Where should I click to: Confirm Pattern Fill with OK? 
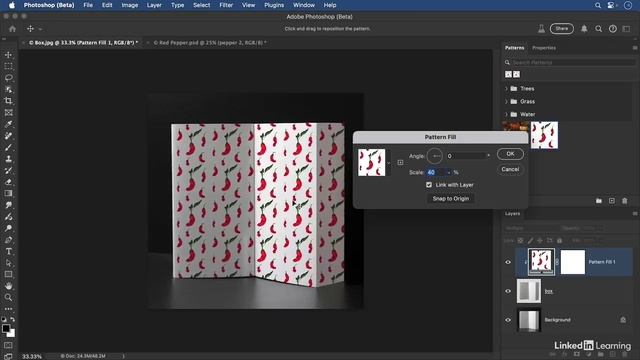point(510,154)
